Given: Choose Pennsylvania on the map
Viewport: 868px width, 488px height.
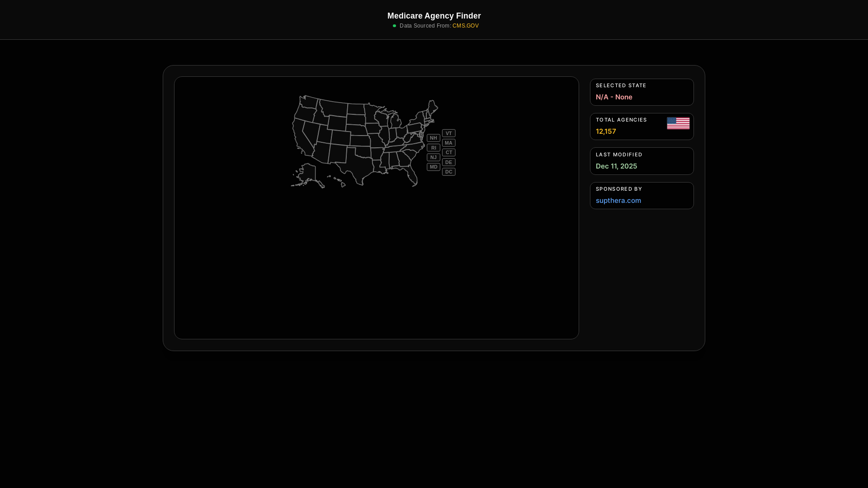Looking at the screenshot, I should 415,128.
